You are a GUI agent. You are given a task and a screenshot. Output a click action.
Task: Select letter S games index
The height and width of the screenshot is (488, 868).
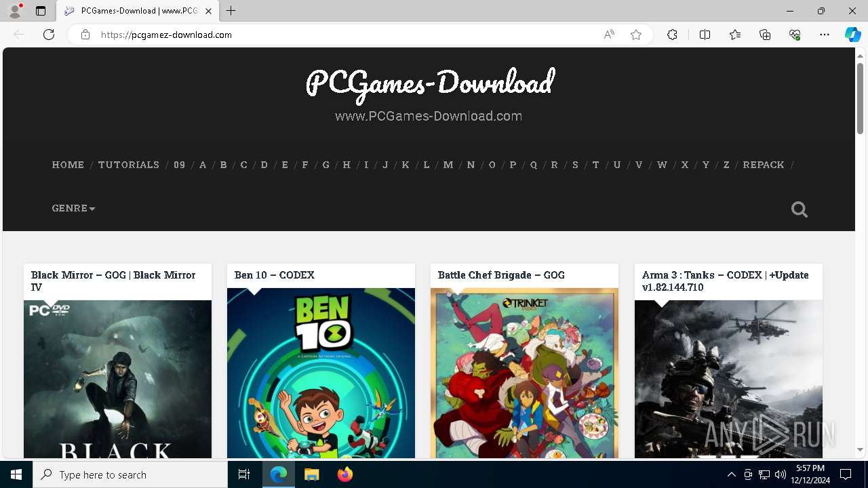coord(575,165)
